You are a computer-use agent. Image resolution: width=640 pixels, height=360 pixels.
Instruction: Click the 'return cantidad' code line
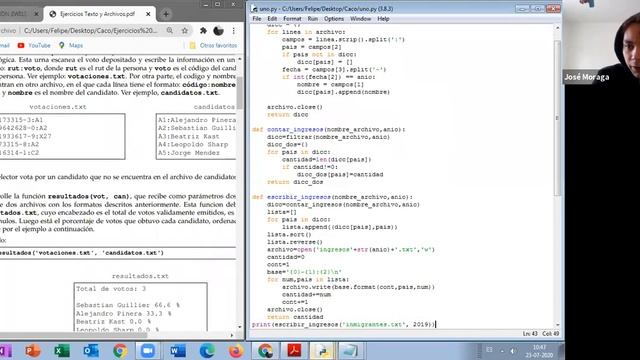click(x=295, y=317)
